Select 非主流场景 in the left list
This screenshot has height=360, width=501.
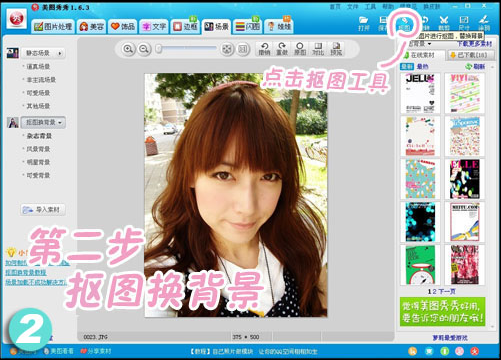[41, 80]
